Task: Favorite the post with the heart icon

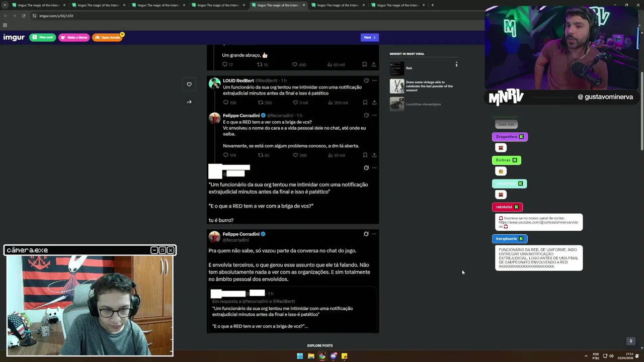Action: (189, 84)
